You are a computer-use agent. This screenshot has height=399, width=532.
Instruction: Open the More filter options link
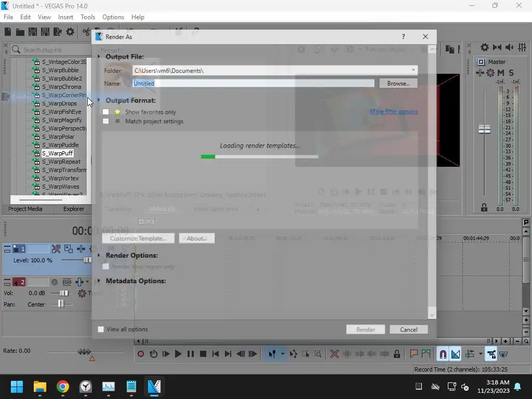(x=394, y=111)
